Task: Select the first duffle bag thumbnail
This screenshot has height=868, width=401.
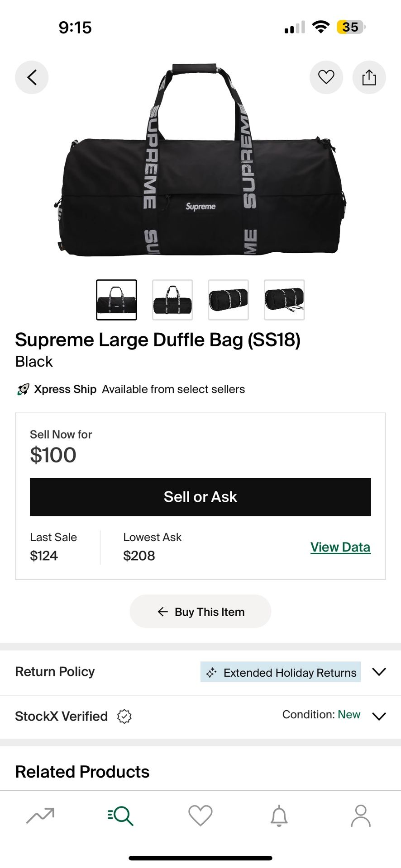Action: click(116, 300)
